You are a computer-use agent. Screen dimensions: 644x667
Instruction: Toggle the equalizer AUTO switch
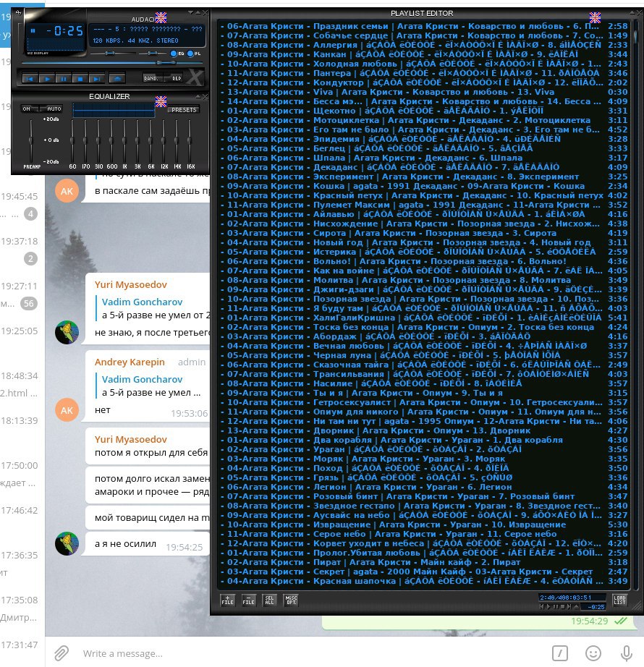[52, 109]
